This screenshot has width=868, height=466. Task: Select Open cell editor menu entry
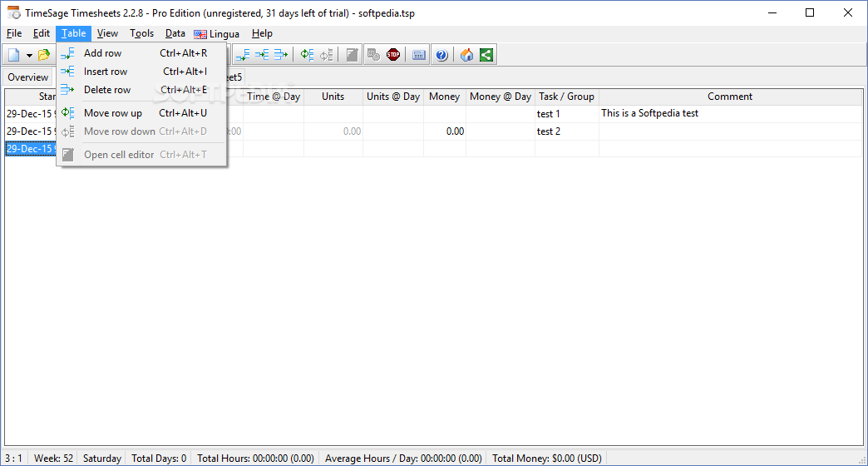click(x=141, y=155)
